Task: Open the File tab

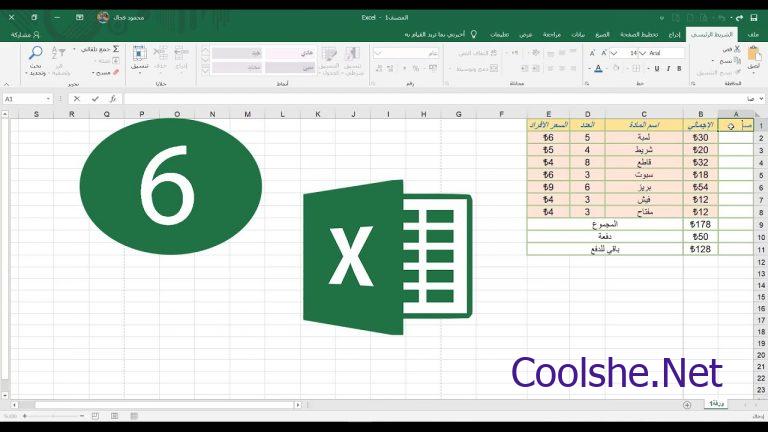Action: click(753, 35)
